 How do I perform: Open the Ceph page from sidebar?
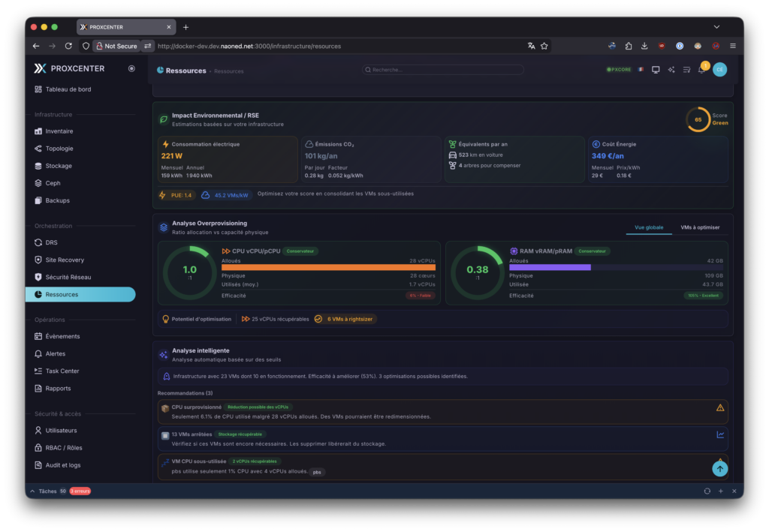53,183
